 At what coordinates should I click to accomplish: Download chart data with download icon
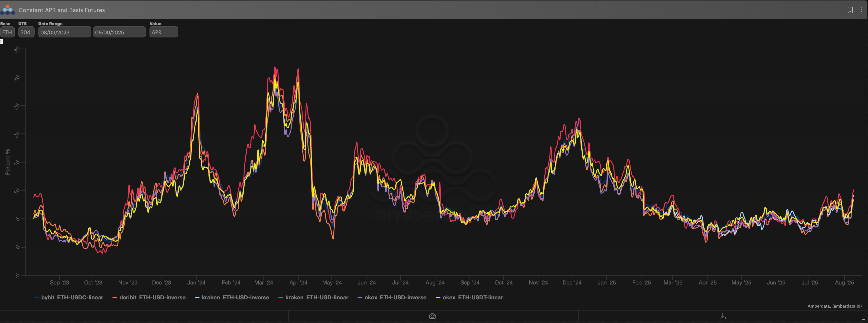click(722, 316)
